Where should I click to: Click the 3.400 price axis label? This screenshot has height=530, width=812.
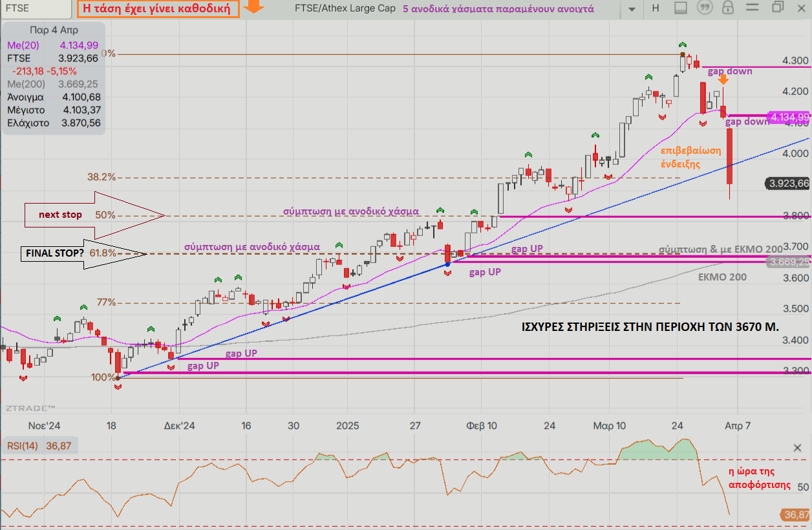coord(795,340)
